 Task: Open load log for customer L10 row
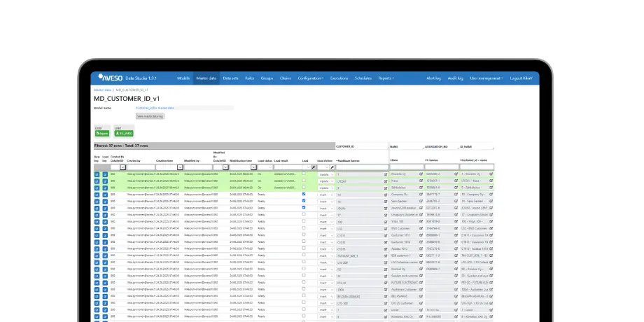105,229
